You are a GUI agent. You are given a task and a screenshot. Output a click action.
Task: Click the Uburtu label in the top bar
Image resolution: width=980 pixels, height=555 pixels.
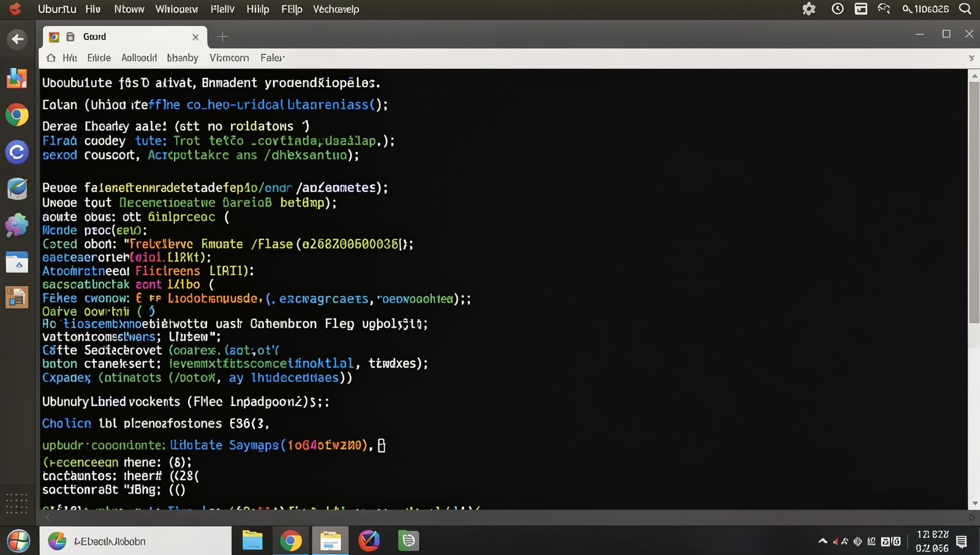[x=57, y=9]
